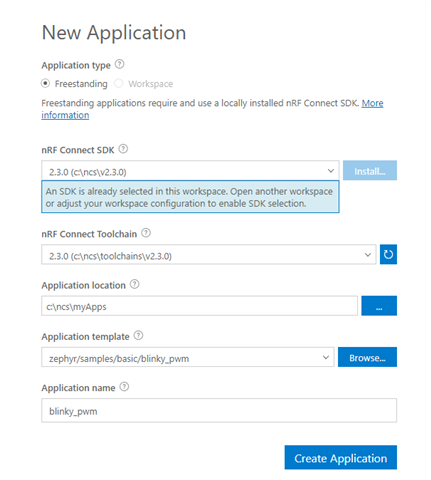The image size is (431, 480).
Task: Open help icon for nRF Connect Toolchain
Action: pyautogui.click(x=146, y=233)
